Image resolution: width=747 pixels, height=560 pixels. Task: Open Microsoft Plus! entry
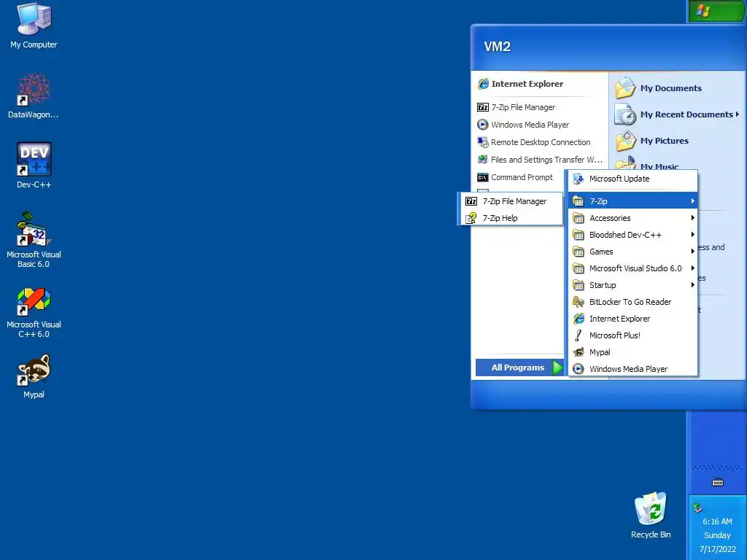[x=632, y=335]
